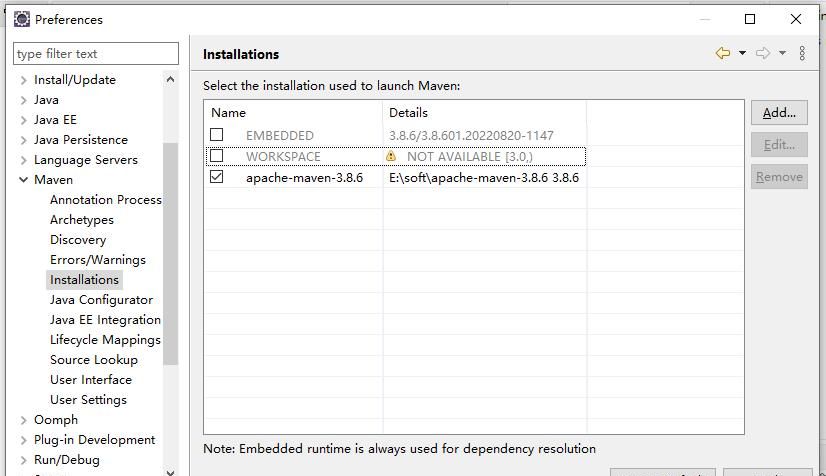The width and height of the screenshot is (826, 476).
Task: Expand the Install/Update tree node
Action: click(23, 80)
